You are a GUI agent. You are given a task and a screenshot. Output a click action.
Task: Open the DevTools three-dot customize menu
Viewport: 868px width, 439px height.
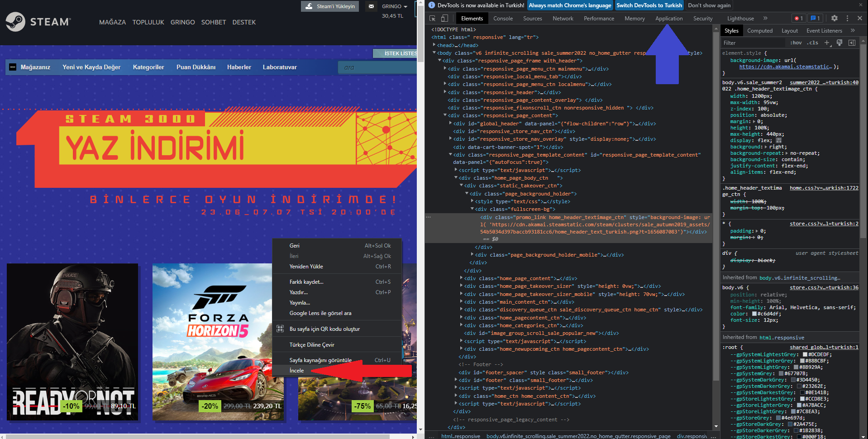coord(847,18)
